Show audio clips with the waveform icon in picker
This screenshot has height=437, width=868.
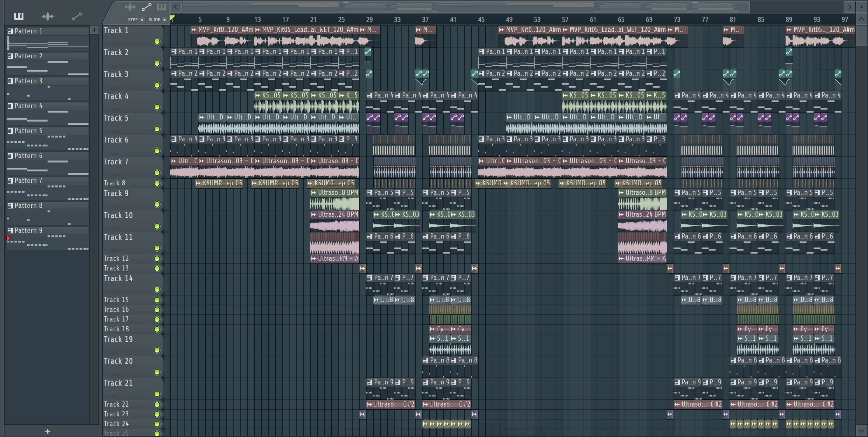(x=47, y=16)
